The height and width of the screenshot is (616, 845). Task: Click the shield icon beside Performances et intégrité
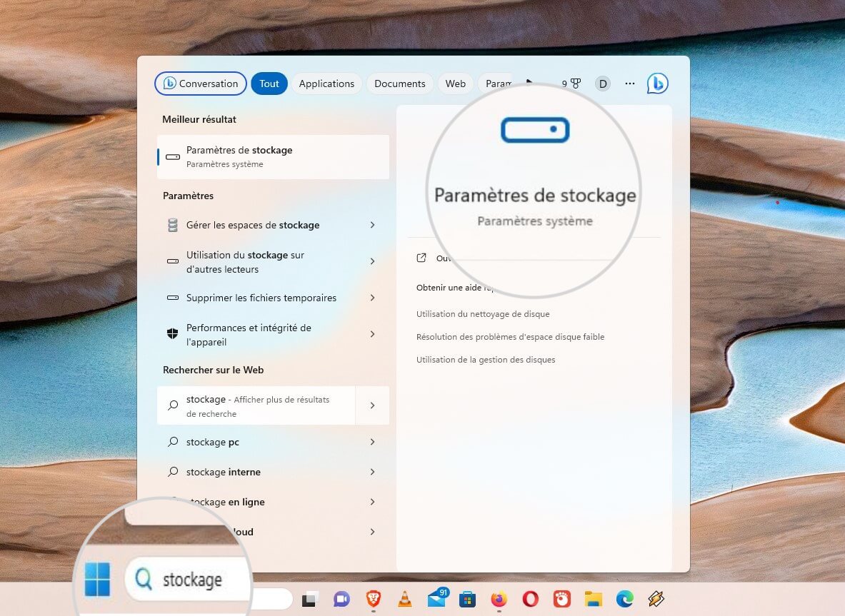(x=172, y=334)
